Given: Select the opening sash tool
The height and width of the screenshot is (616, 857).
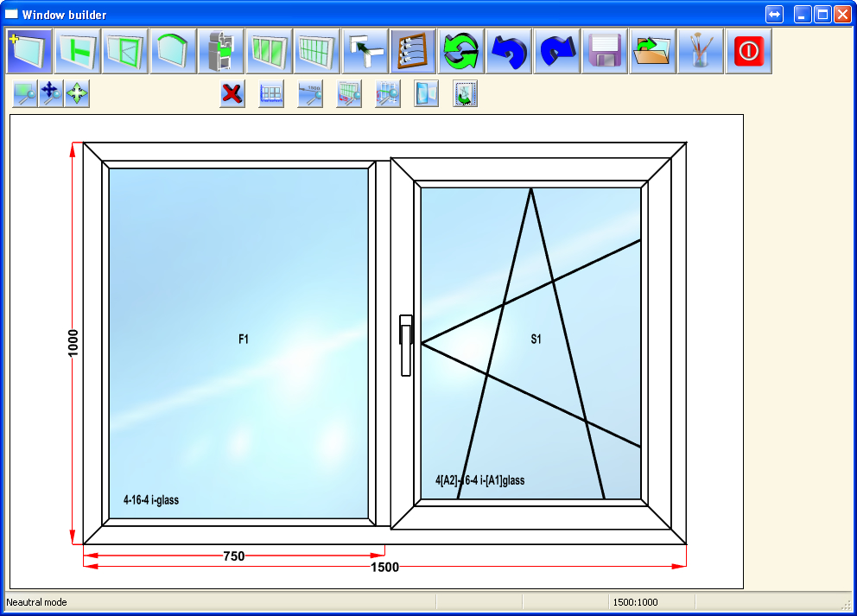Looking at the screenshot, I should click(125, 51).
